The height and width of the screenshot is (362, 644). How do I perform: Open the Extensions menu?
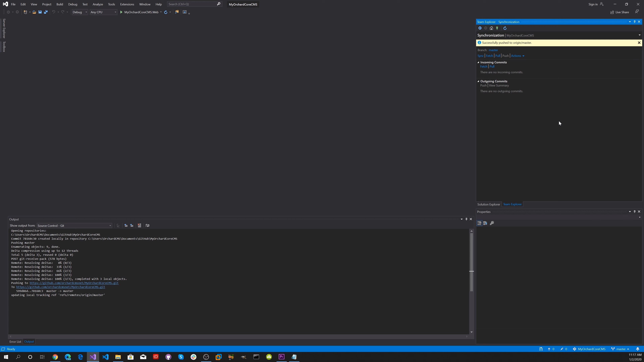coord(127,4)
